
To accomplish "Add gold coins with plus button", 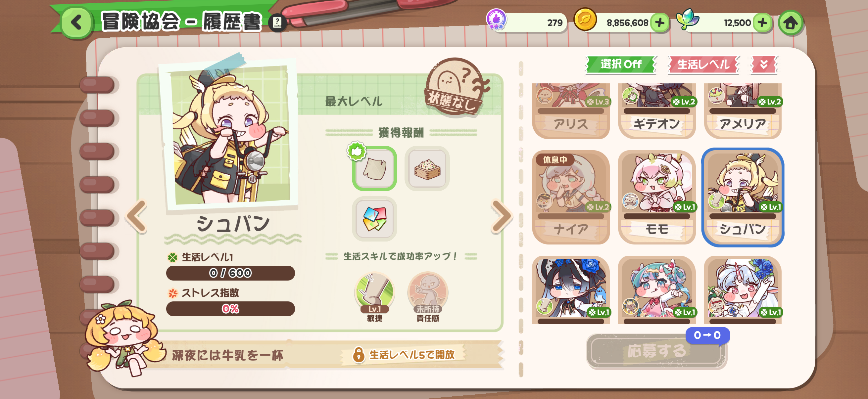I will click(659, 23).
